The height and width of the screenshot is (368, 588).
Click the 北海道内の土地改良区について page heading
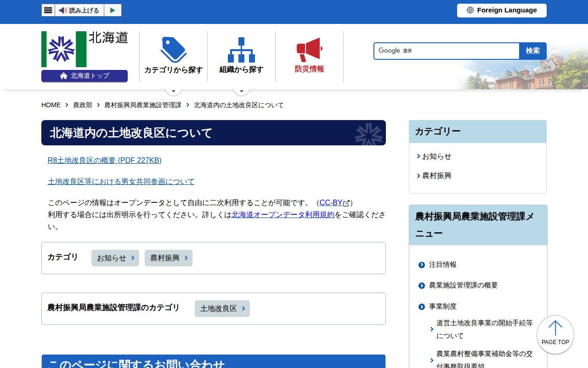tap(214, 133)
